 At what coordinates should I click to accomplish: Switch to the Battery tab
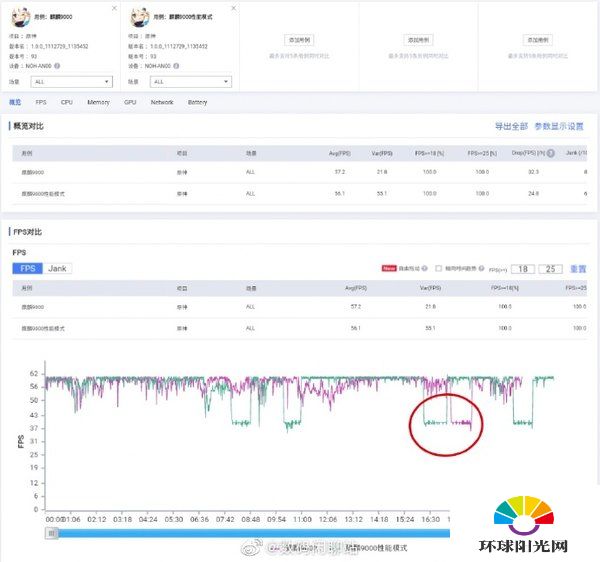[197, 102]
